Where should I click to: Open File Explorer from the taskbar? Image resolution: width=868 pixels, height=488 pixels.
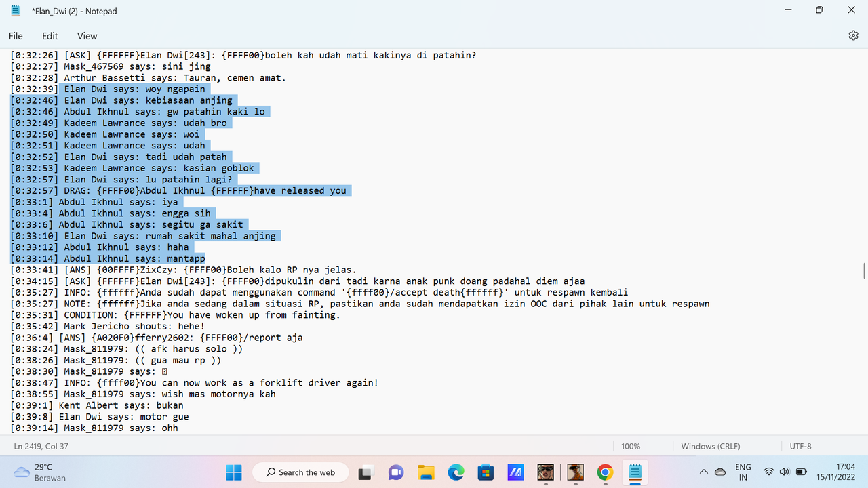[x=426, y=472]
